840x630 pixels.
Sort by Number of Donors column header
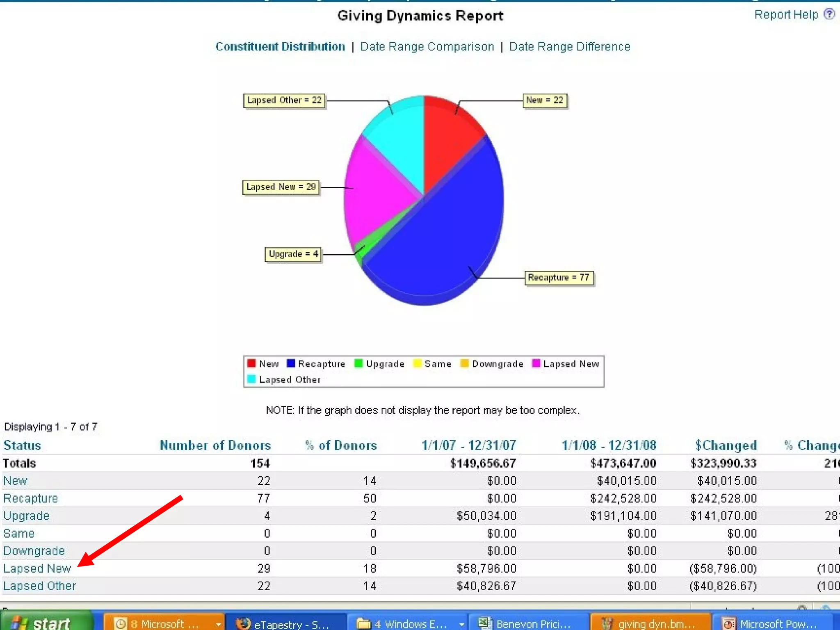click(215, 445)
